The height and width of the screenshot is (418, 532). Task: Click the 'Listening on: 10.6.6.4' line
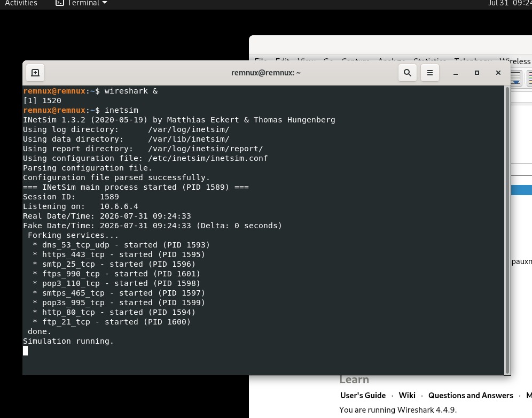[x=81, y=206]
